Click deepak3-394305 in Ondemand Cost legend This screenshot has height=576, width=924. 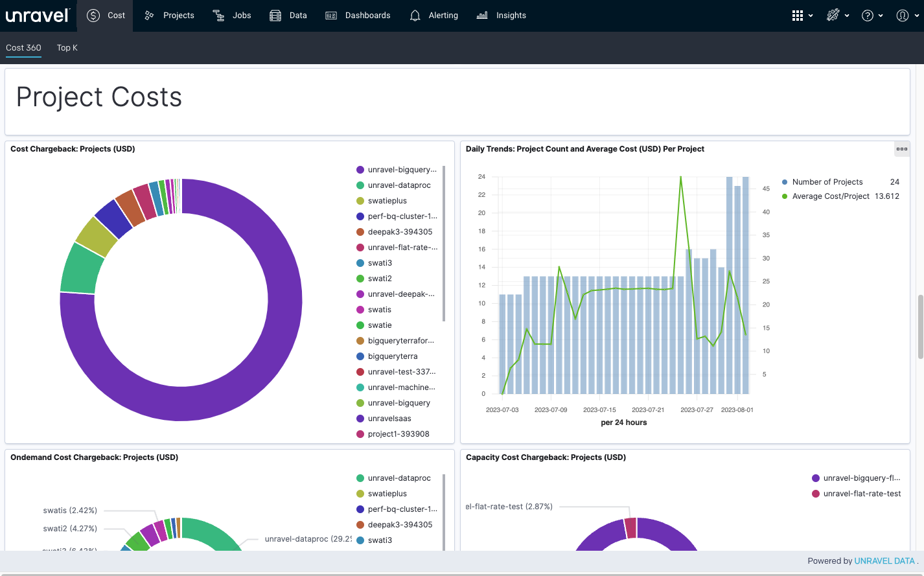pyautogui.click(x=394, y=525)
